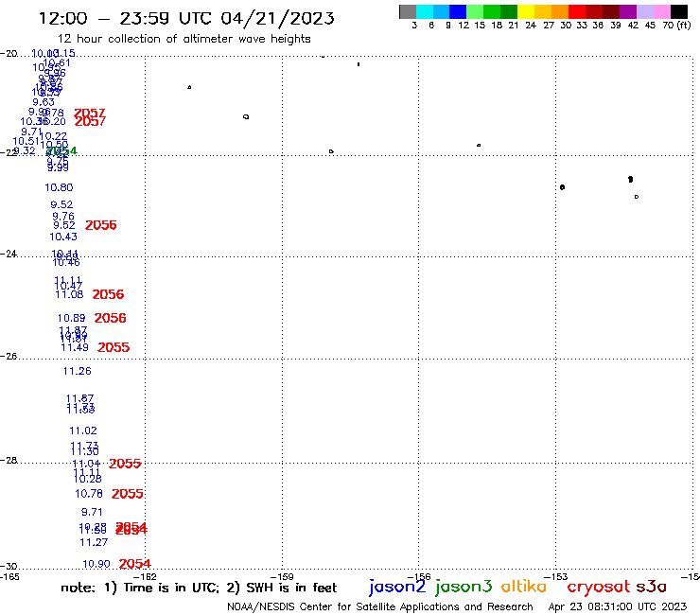Click the timestamp 'Apr 23 08:31:00 UTC 2023'
The image size is (700, 615).
click(618, 607)
